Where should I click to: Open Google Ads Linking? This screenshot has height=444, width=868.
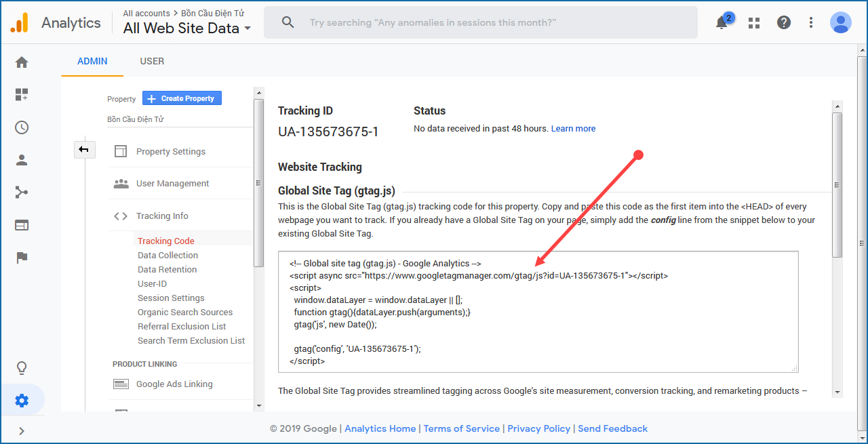click(x=174, y=384)
